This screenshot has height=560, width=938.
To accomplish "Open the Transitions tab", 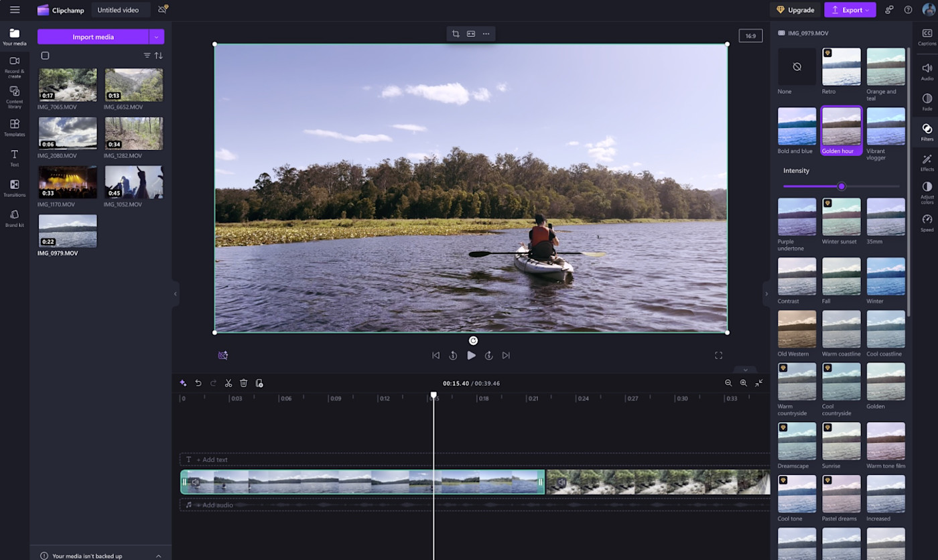I will tap(15, 188).
